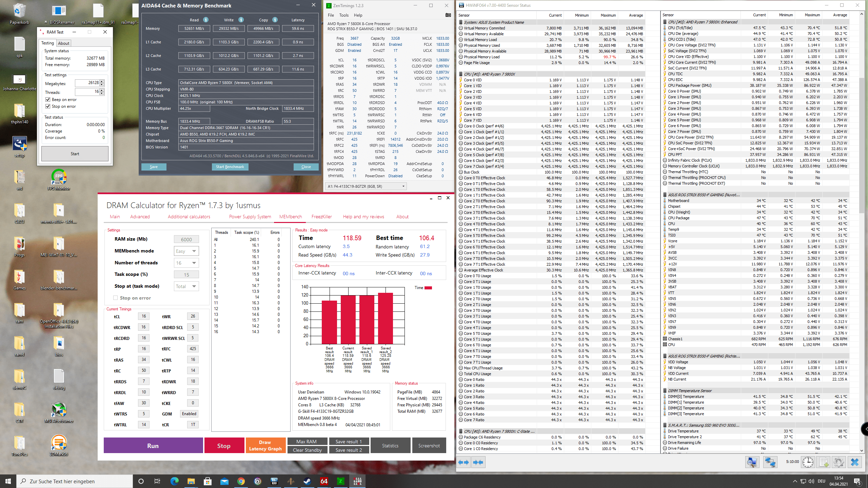Image resolution: width=868 pixels, height=488 pixels.
Task: Show hidden system tray icons chevron
Action: (795, 481)
